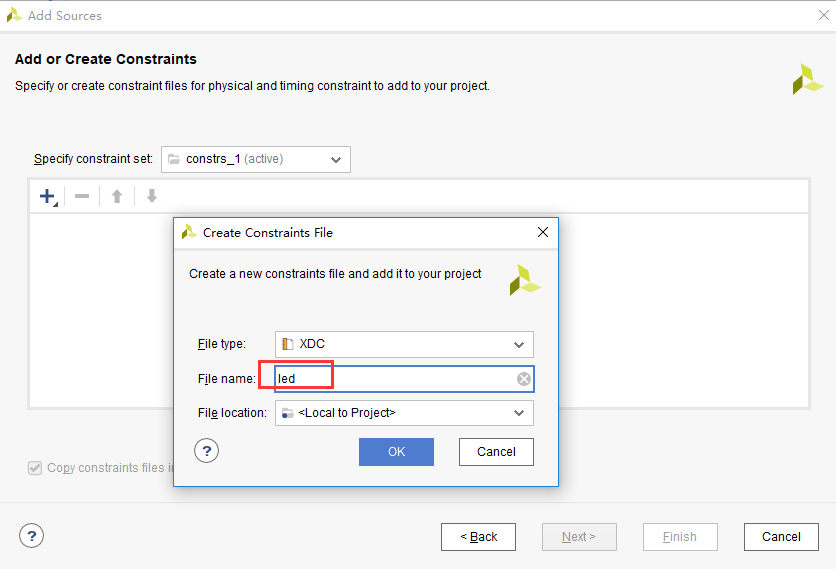
Task: Open help in Add Sources wizard footer
Action: pos(31,535)
